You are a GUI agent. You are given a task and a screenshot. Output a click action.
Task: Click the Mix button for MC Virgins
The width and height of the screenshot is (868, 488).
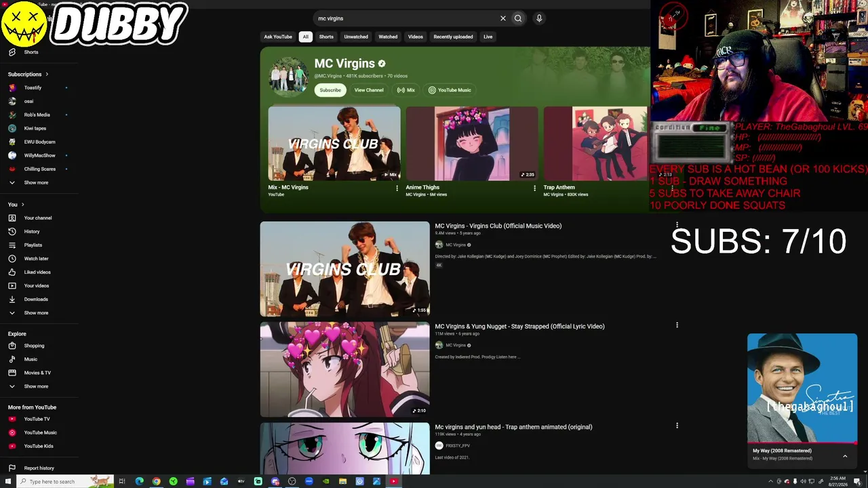point(406,90)
